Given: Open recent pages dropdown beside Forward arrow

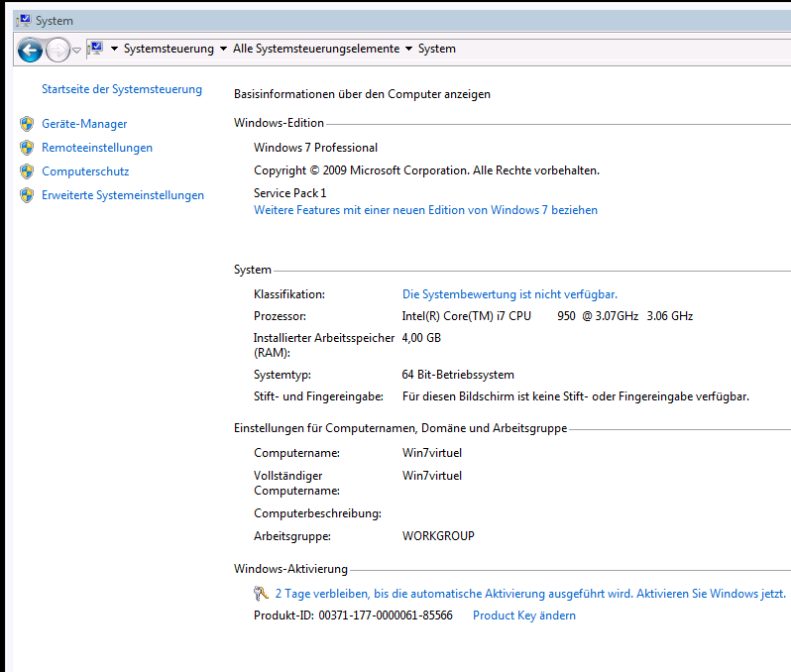Looking at the screenshot, I should tap(76, 50).
